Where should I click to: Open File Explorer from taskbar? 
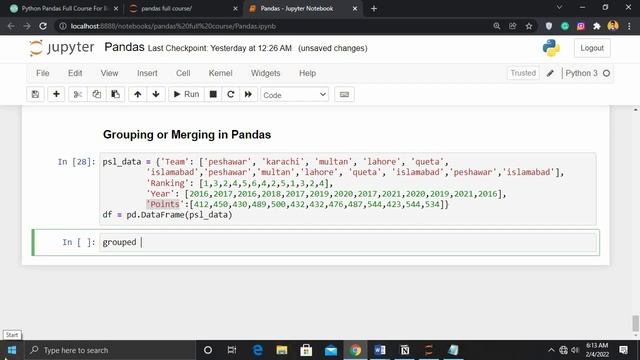coord(282,350)
